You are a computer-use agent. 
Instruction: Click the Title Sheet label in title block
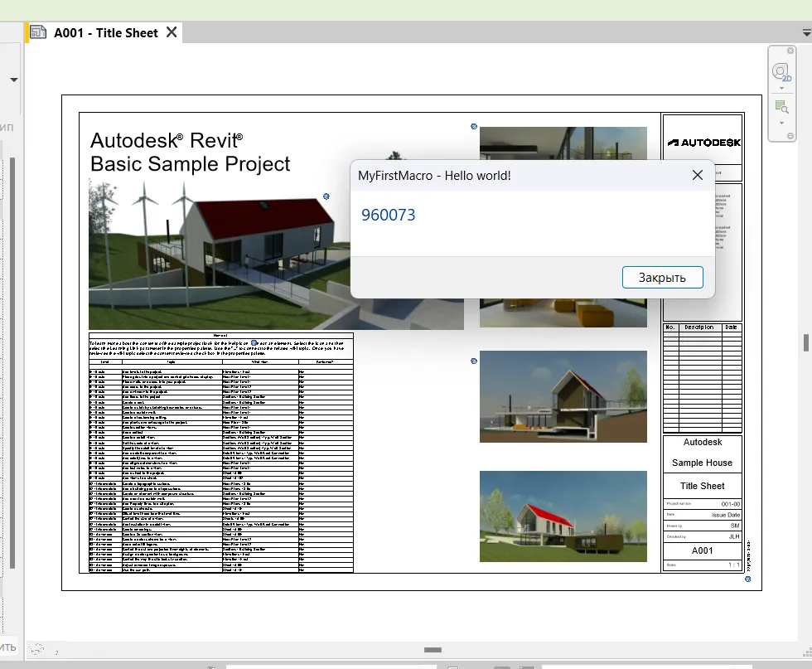click(703, 486)
